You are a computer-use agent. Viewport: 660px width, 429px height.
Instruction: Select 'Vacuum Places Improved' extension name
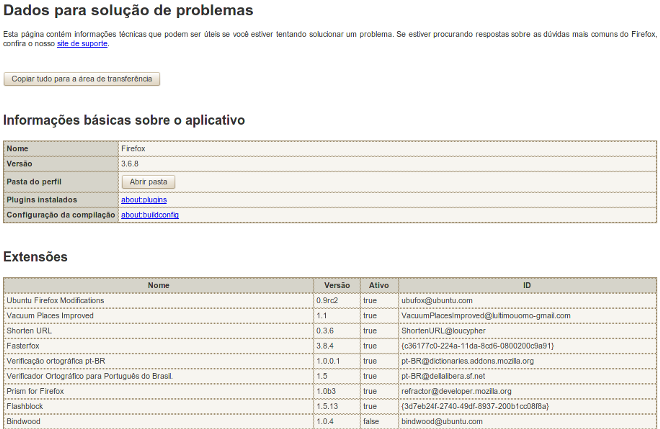[x=50, y=316]
